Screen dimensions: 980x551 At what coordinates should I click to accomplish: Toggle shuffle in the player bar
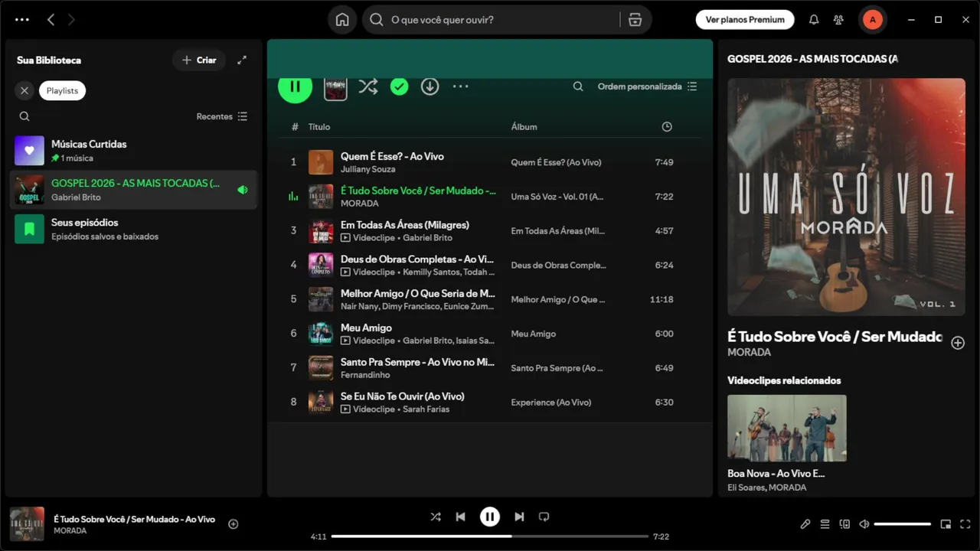click(x=436, y=517)
